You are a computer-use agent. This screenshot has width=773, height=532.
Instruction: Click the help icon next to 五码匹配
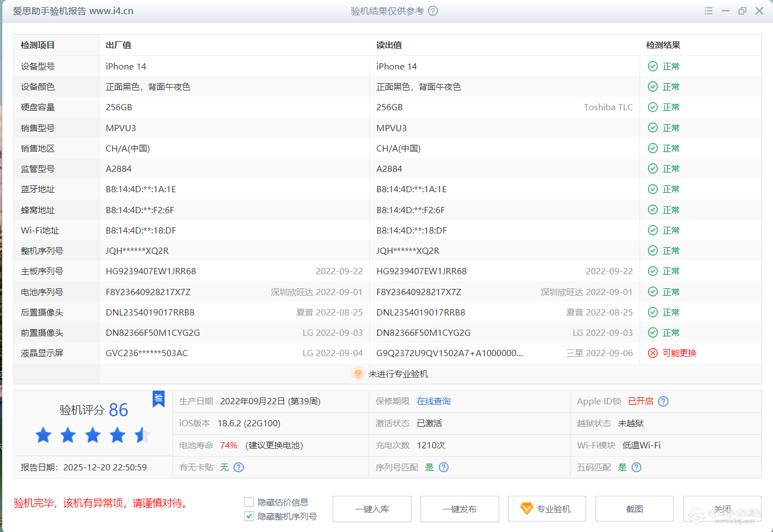pos(636,468)
